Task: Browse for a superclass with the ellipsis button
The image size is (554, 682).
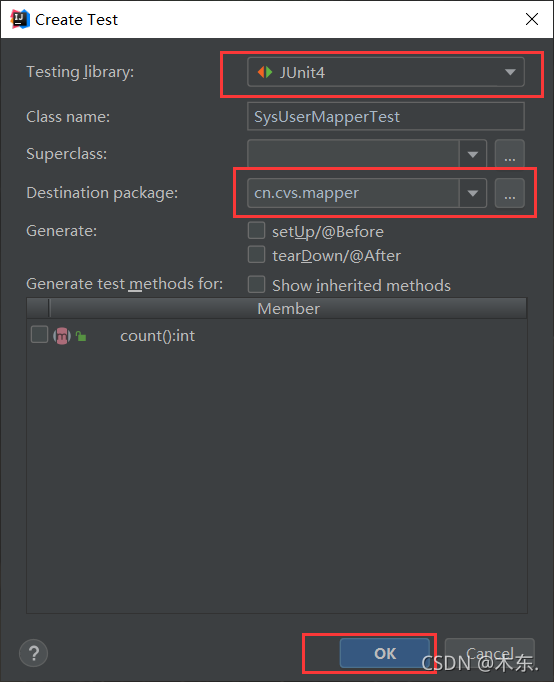Action: pyautogui.click(x=510, y=154)
